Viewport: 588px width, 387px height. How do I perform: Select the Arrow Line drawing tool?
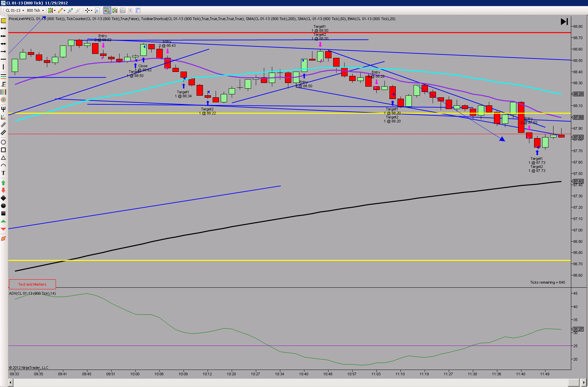coord(3,52)
